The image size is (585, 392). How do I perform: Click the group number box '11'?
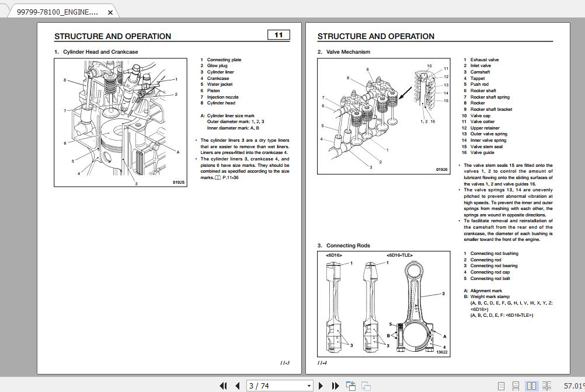(x=278, y=35)
